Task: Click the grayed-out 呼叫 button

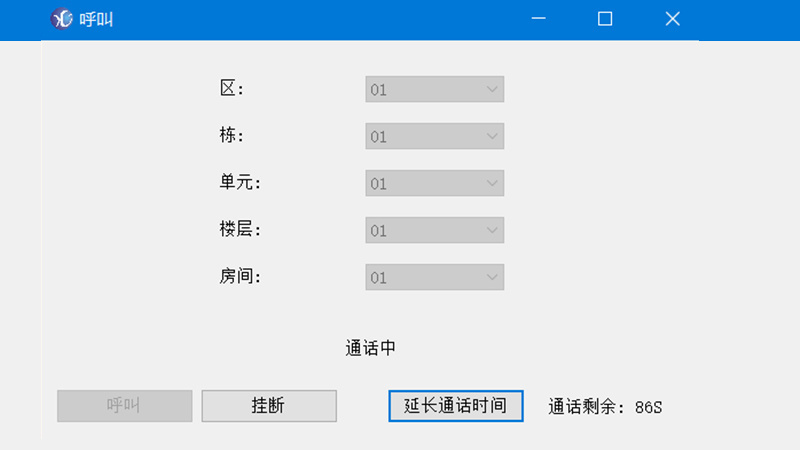Action: 124,406
